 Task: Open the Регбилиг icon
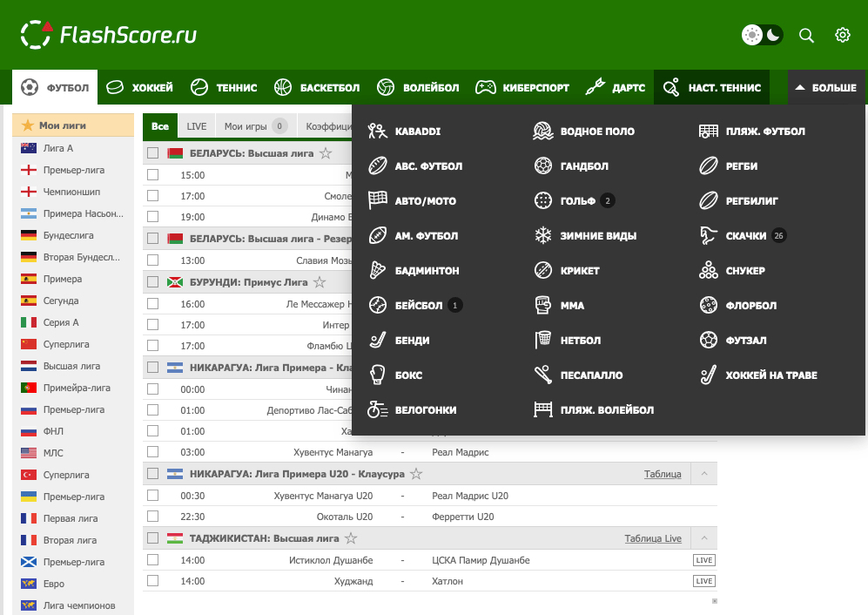(x=709, y=200)
